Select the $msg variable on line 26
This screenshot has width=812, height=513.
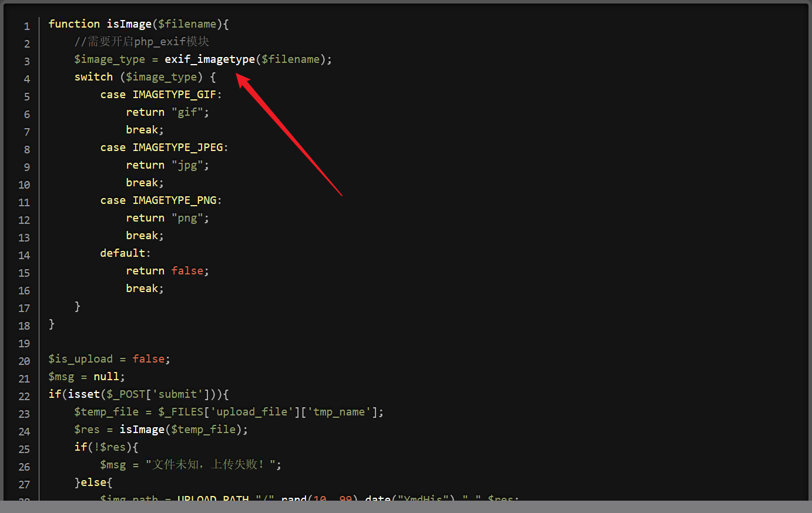(x=113, y=465)
